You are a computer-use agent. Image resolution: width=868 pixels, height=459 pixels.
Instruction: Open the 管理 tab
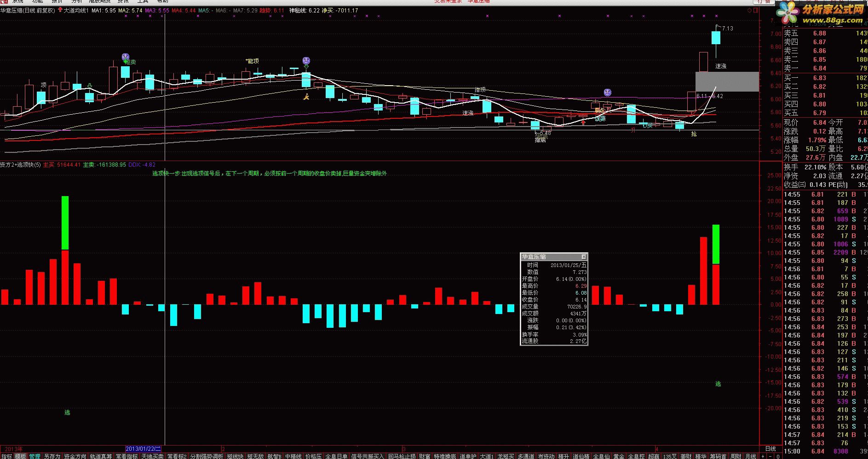coord(35,456)
